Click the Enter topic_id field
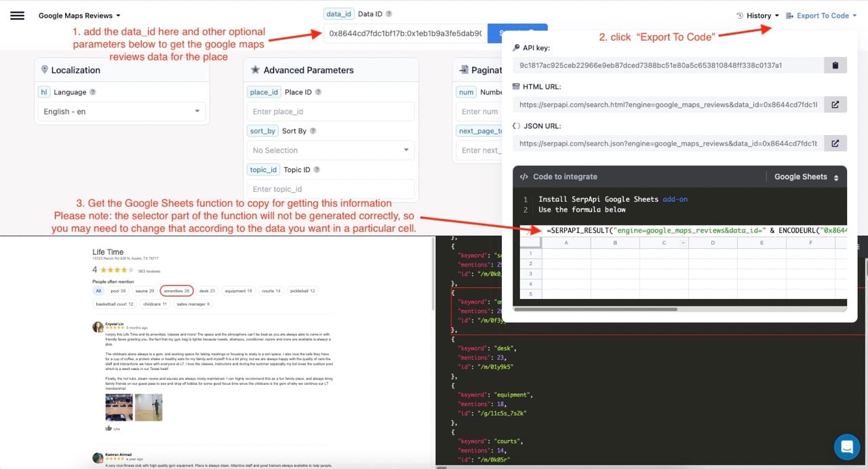 point(331,189)
